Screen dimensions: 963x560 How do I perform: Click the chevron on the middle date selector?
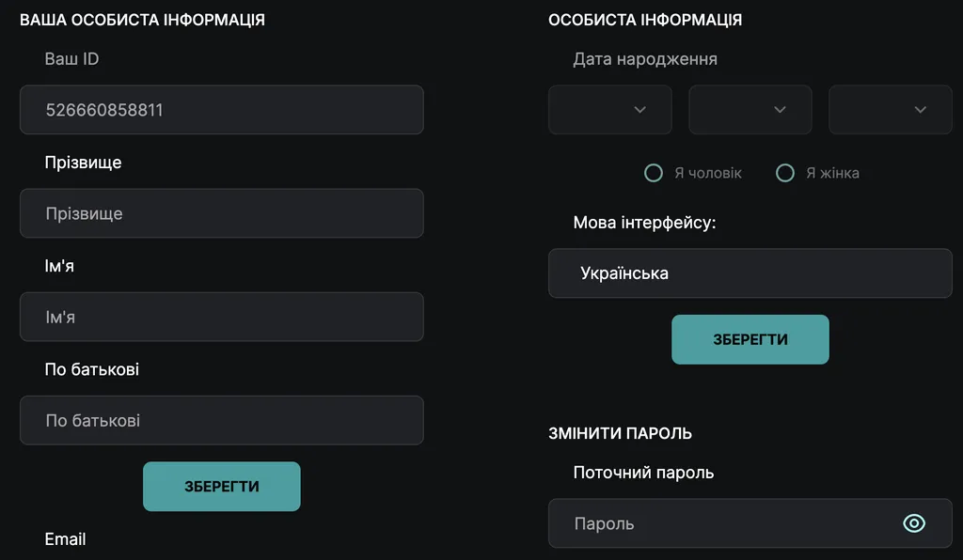(781, 110)
